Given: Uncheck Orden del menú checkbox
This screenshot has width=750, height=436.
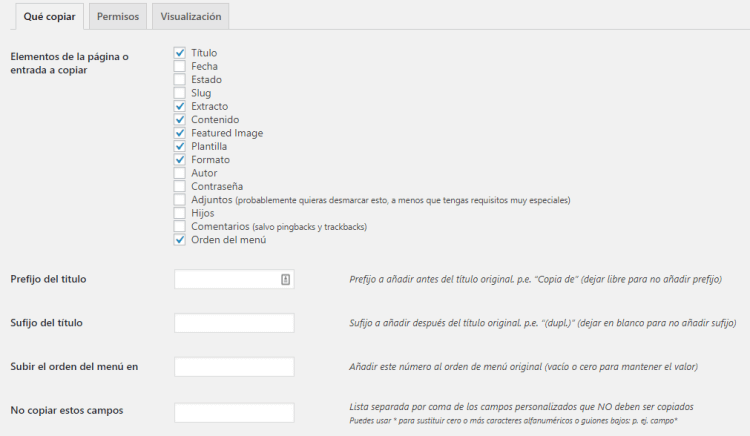Looking at the screenshot, I should [x=180, y=240].
